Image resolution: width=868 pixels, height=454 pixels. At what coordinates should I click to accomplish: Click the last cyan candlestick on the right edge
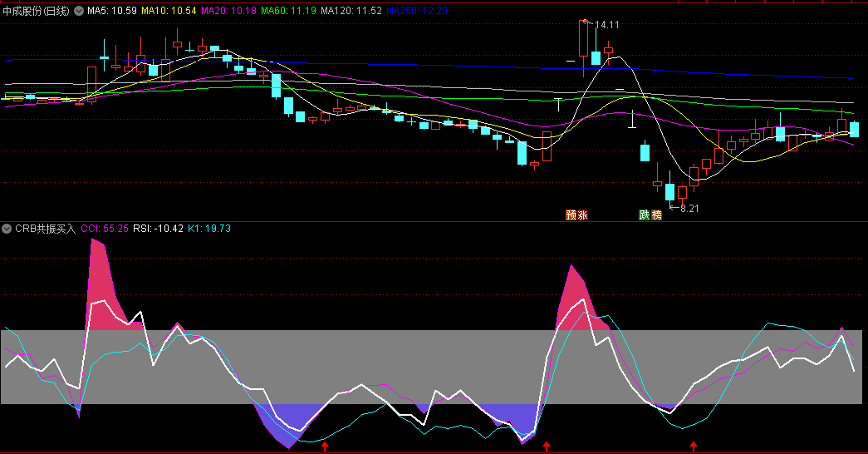(854, 129)
